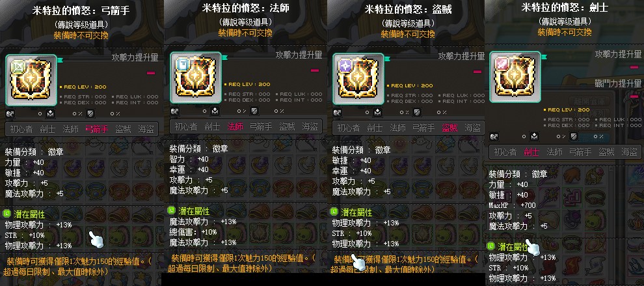Select highlighted 盜賊 class tab in thief tooltip
Image resolution: width=644 pixels, height=286 pixels.
(449, 128)
